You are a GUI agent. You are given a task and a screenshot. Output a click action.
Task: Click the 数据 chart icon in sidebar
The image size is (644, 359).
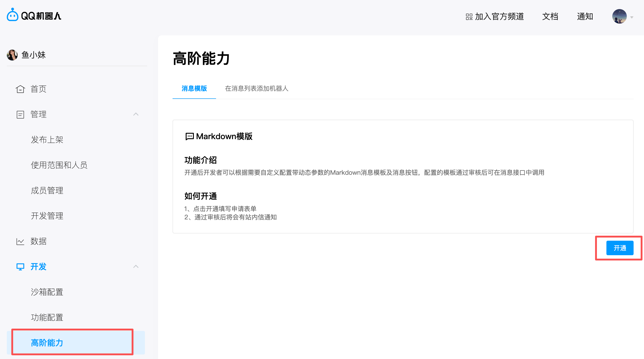pos(20,241)
